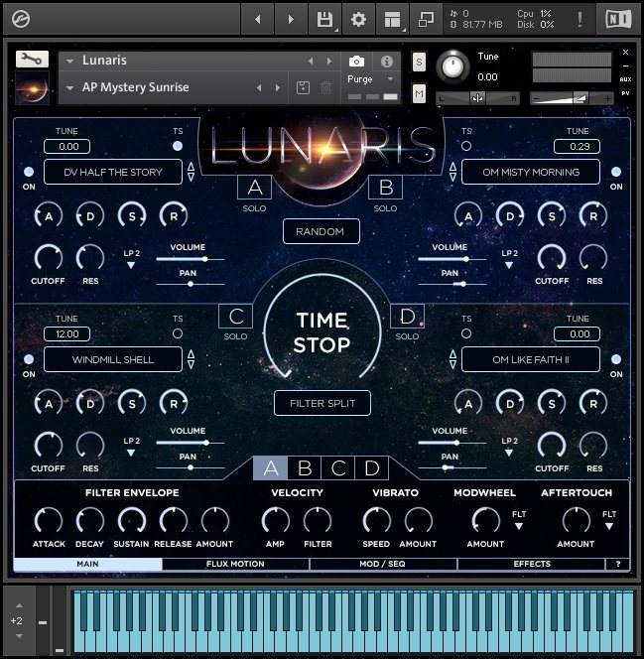Go to previous instrument arrow in top toolbar

coord(258,19)
